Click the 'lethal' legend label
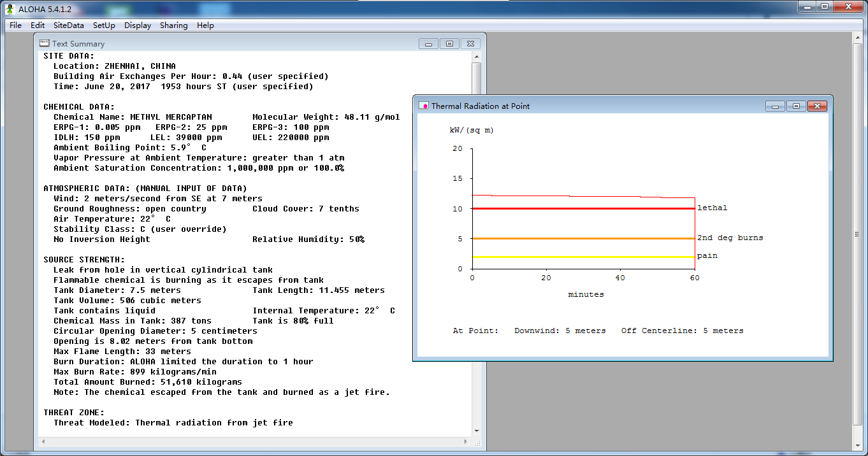 tap(712, 208)
